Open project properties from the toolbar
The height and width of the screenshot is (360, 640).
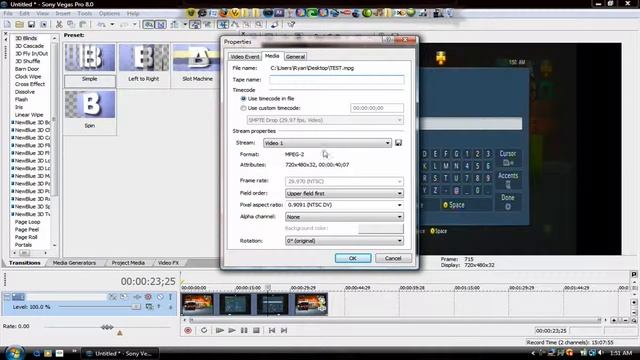point(43,24)
